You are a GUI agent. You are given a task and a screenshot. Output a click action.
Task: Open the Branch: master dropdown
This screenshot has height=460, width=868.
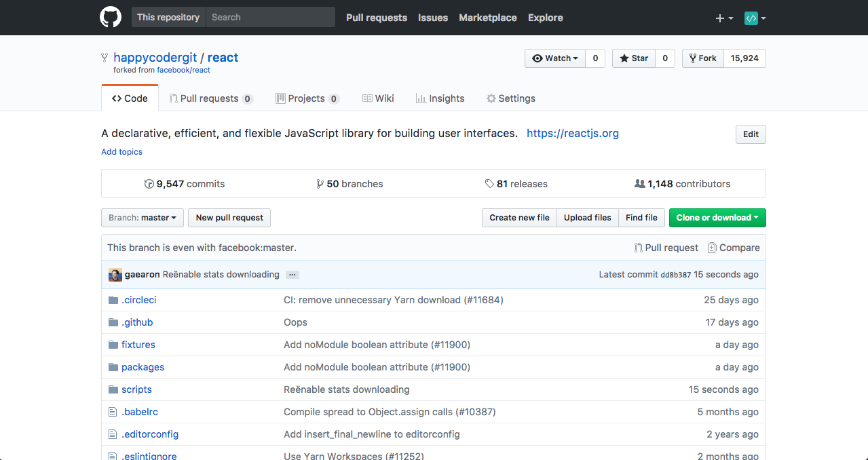tap(142, 217)
